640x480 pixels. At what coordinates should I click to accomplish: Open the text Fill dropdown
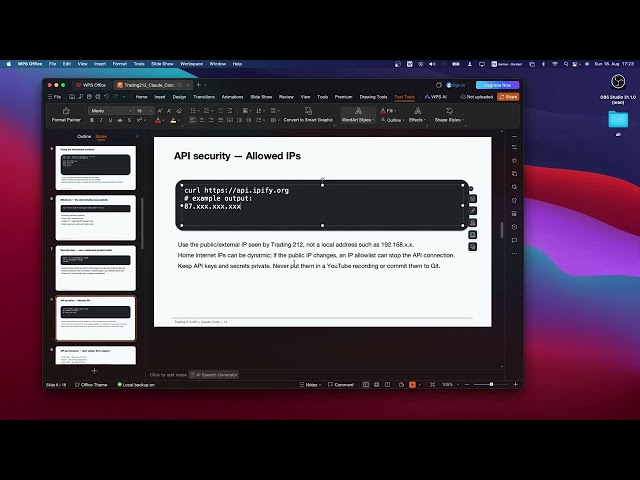point(388,111)
